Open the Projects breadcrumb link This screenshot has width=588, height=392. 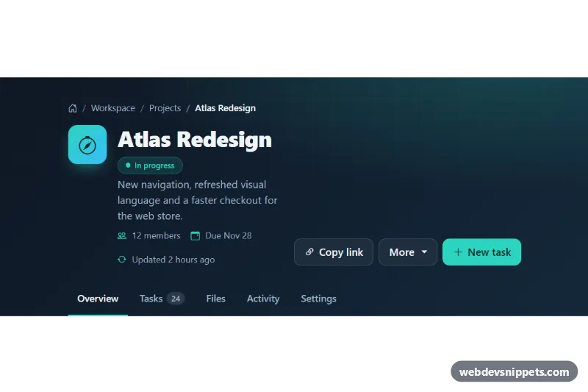(165, 108)
